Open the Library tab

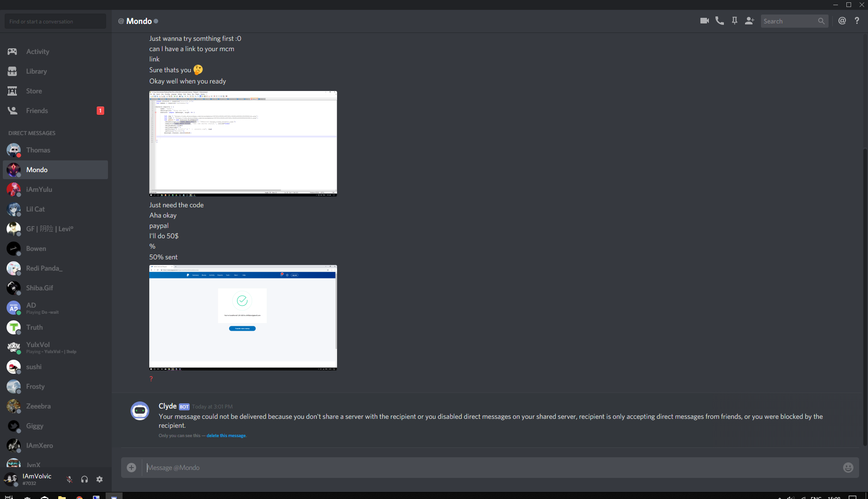(x=55, y=71)
